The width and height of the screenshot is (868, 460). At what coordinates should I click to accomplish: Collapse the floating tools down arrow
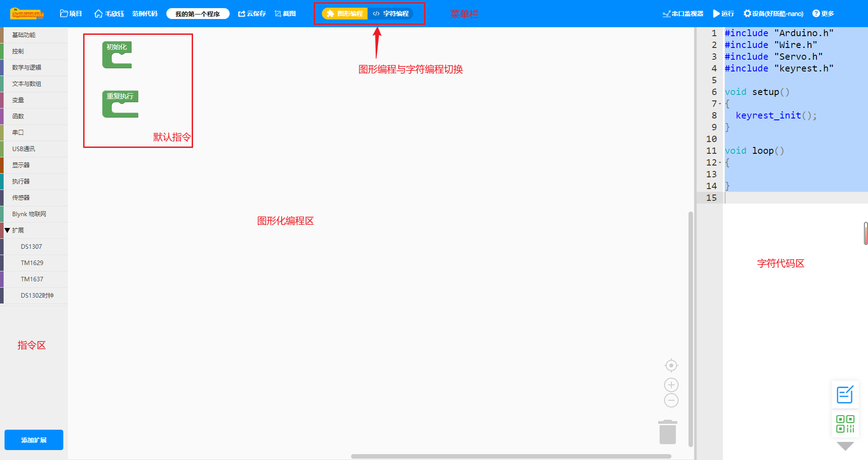click(845, 446)
